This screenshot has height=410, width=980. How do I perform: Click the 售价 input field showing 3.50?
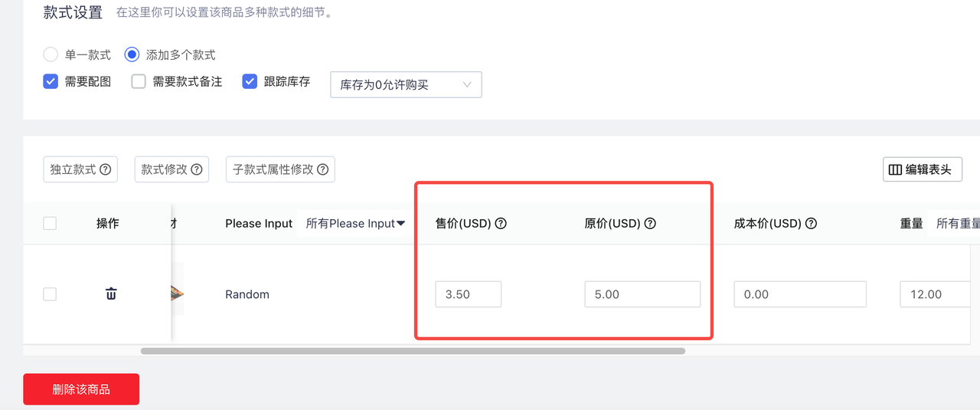click(x=468, y=294)
